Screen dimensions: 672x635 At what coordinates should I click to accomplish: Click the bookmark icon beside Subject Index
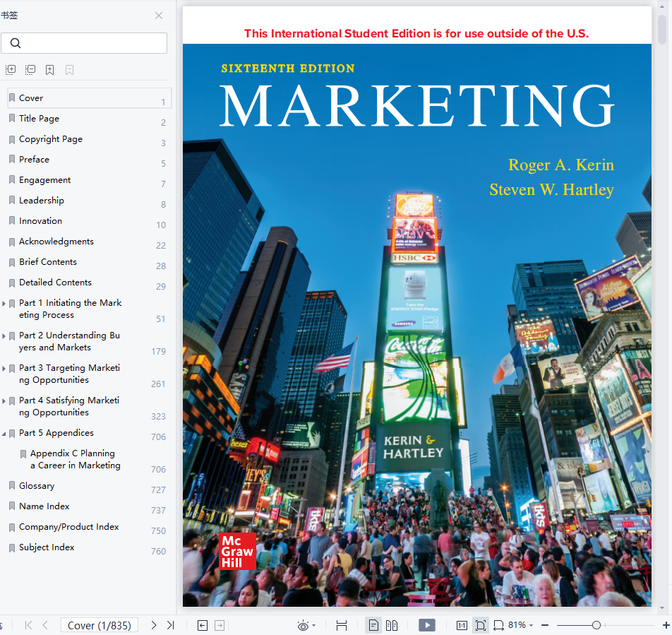(x=12, y=547)
